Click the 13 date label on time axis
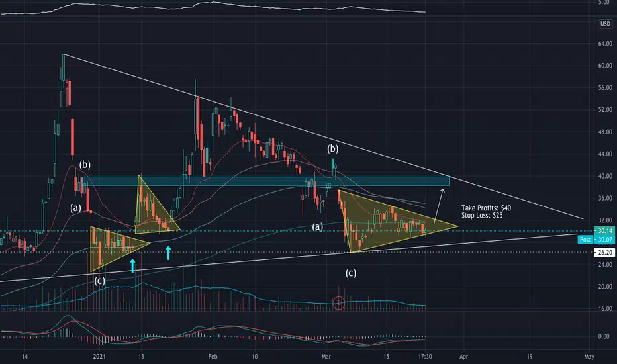 (x=141, y=357)
